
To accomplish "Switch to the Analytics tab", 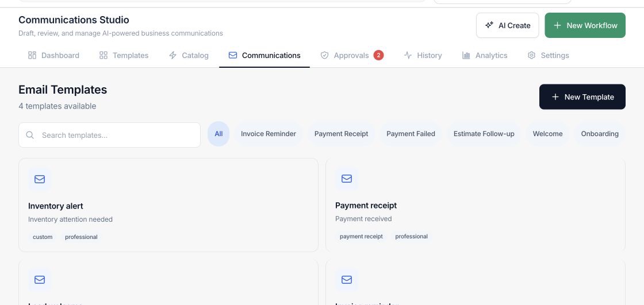I will pyautogui.click(x=485, y=55).
